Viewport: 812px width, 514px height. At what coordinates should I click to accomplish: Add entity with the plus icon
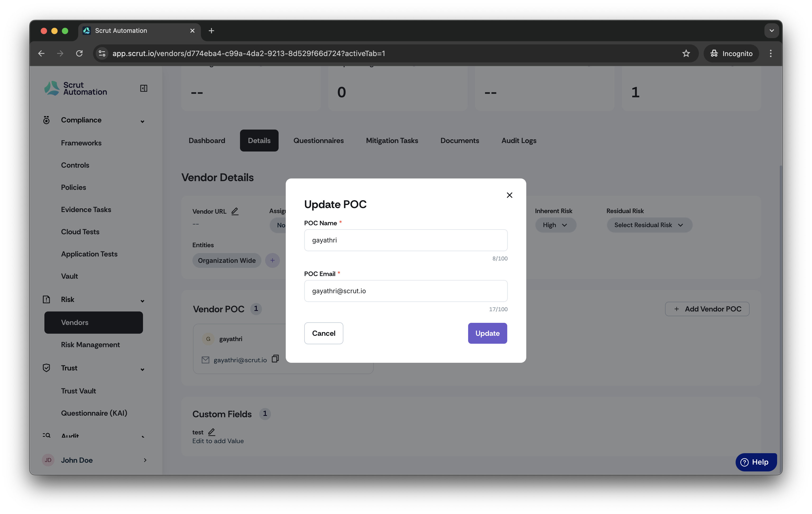273,260
